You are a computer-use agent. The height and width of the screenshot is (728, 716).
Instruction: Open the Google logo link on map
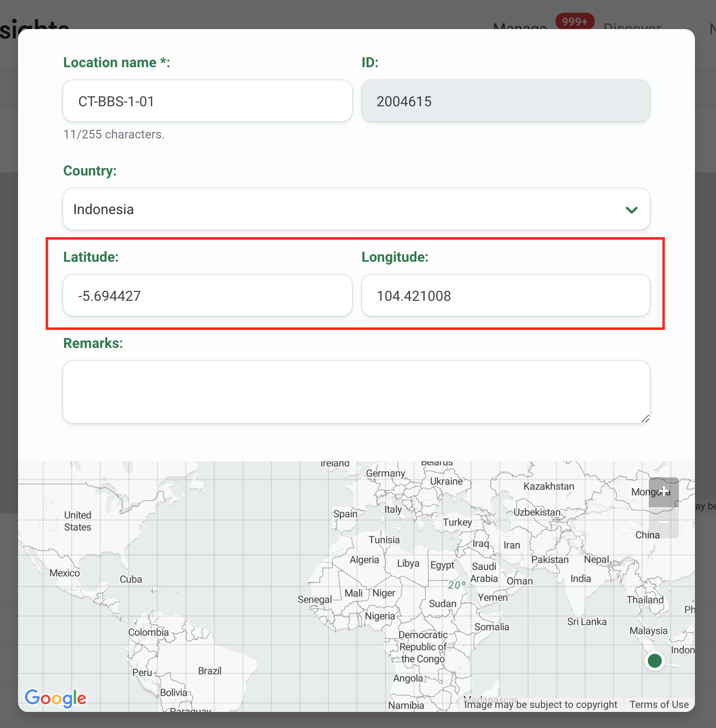coord(56,698)
